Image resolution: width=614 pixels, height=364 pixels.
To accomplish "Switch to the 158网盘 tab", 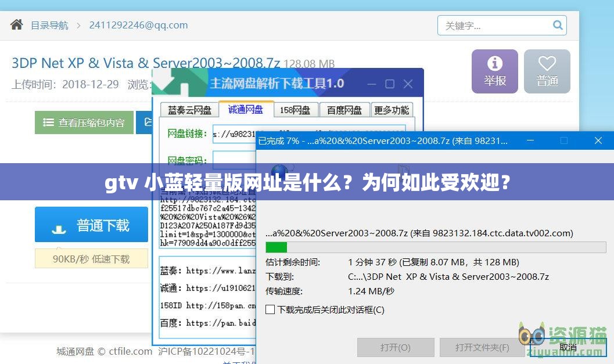I will 296,109.
